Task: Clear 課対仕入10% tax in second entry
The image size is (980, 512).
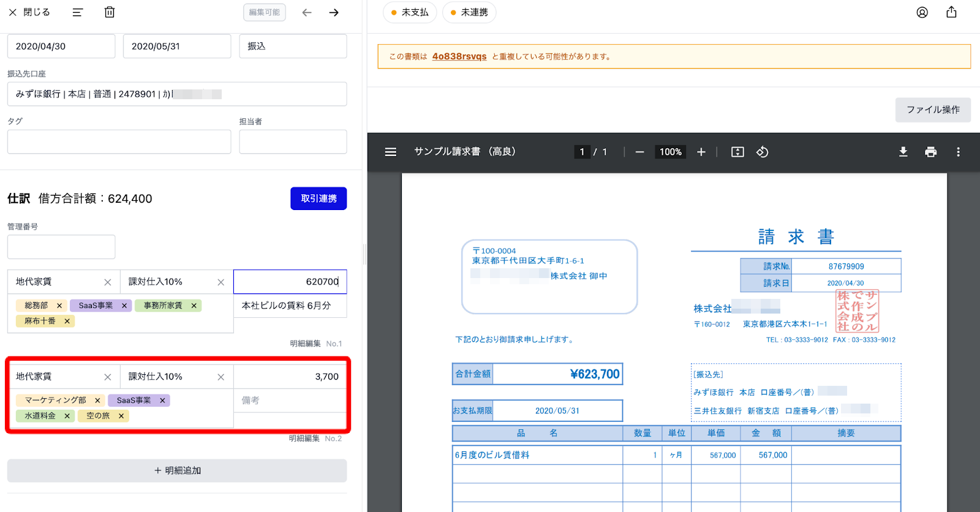Action: [221, 377]
